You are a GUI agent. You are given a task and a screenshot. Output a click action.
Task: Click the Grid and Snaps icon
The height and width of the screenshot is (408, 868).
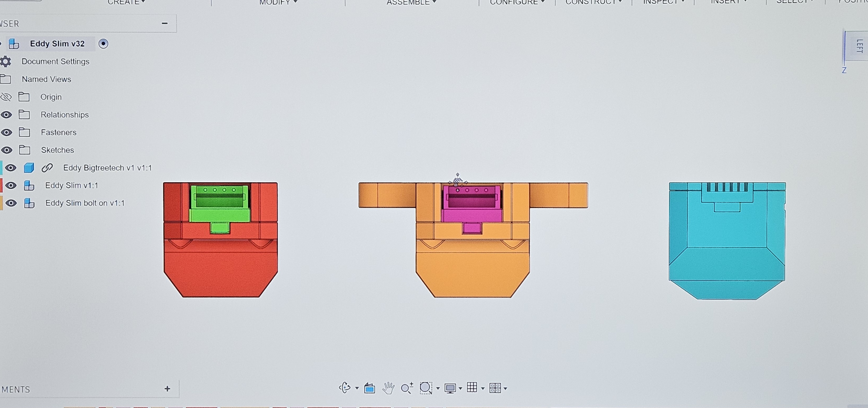coord(472,388)
